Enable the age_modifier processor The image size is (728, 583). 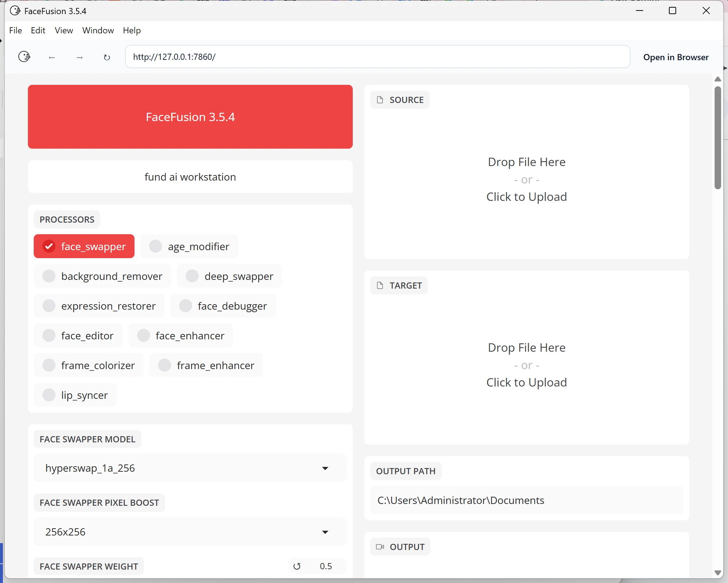189,247
